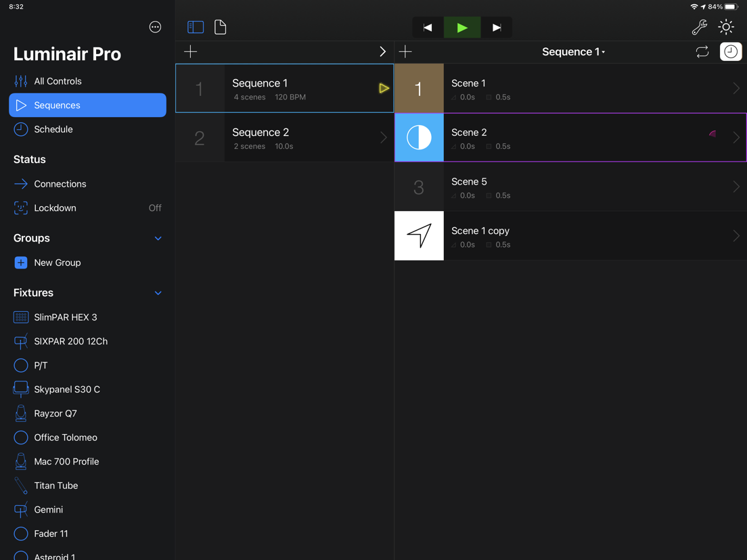Click the Sequence 1 yellow play indicator
This screenshot has width=747, height=560.
point(384,88)
